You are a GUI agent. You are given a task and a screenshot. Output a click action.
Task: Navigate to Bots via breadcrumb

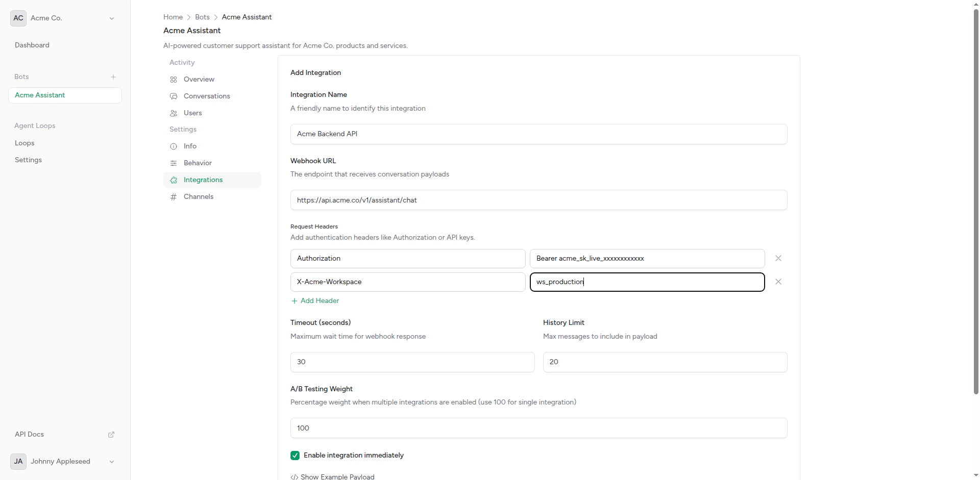(x=202, y=17)
